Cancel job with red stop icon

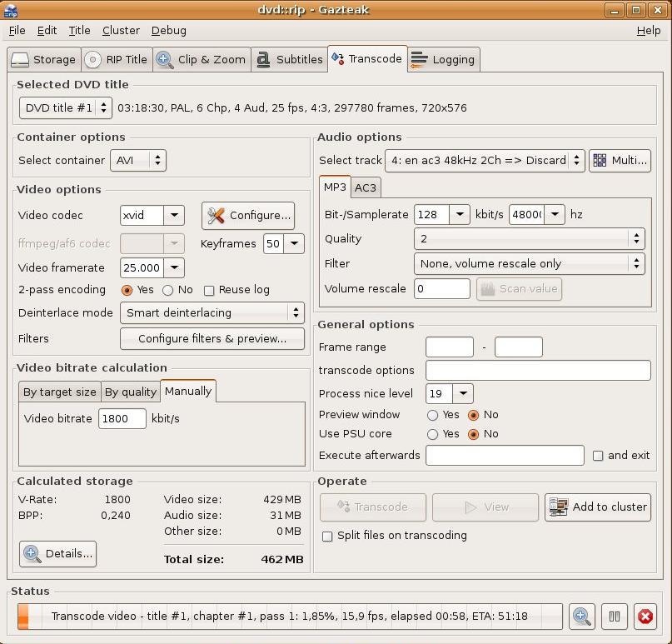[x=645, y=617]
